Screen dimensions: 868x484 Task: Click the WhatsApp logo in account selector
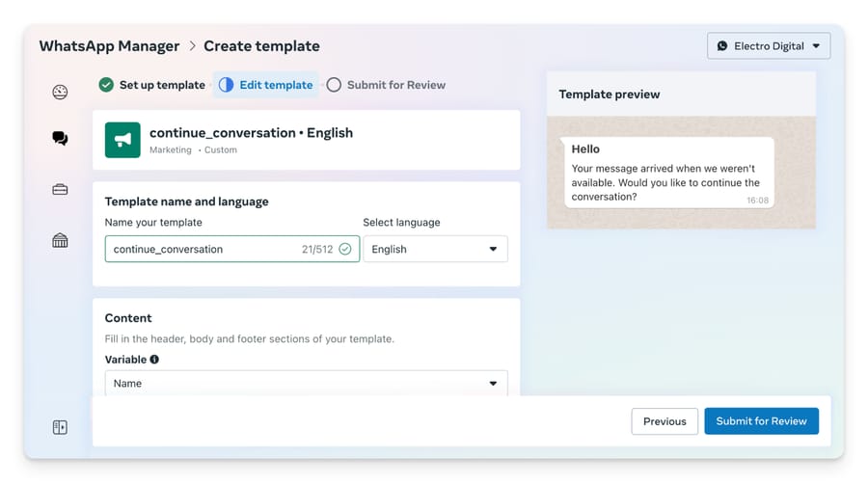[721, 46]
